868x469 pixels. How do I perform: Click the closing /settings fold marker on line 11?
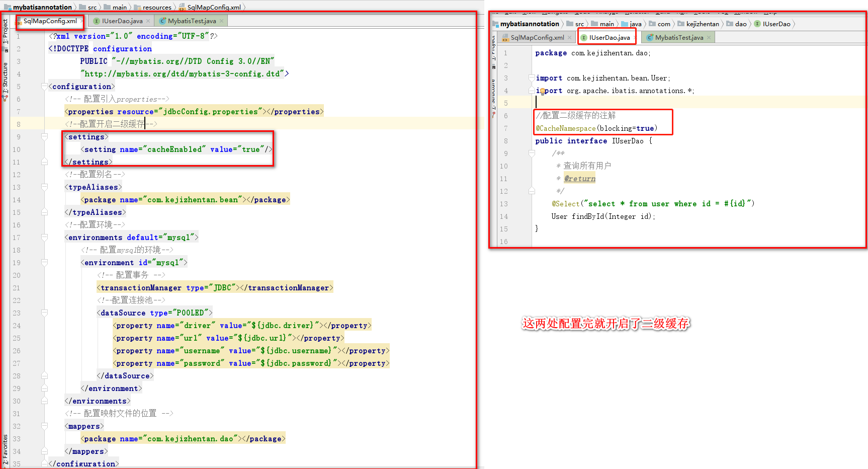click(44, 162)
